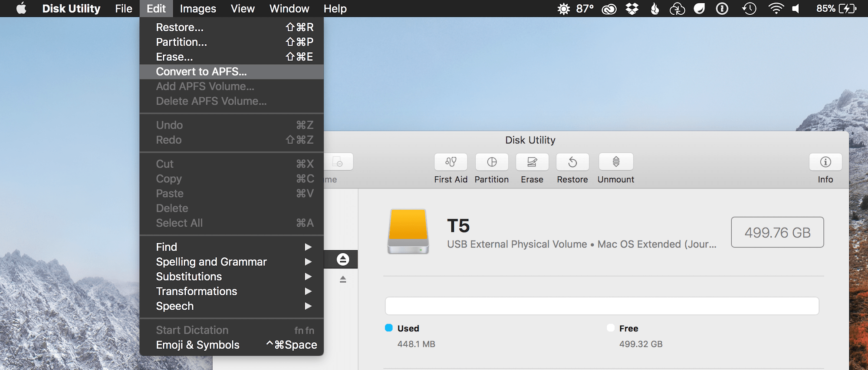Click the cloud upload menu bar icon
This screenshot has width=868, height=370.
click(677, 8)
